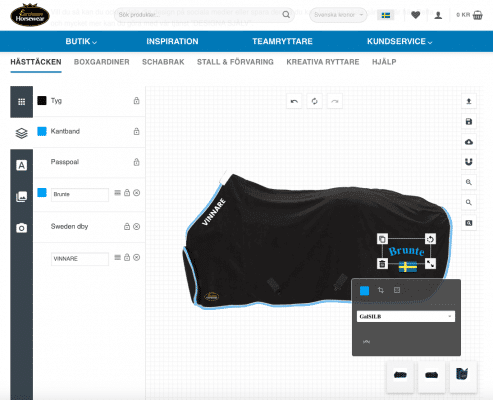Open the user account icon
Image resolution: width=493 pixels, height=400 pixels.
coord(438,15)
